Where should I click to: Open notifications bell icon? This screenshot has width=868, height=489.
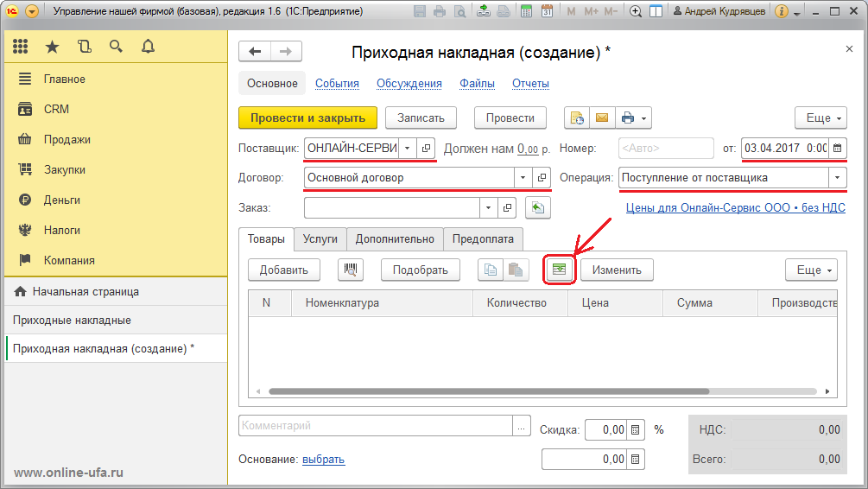(x=148, y=47)
